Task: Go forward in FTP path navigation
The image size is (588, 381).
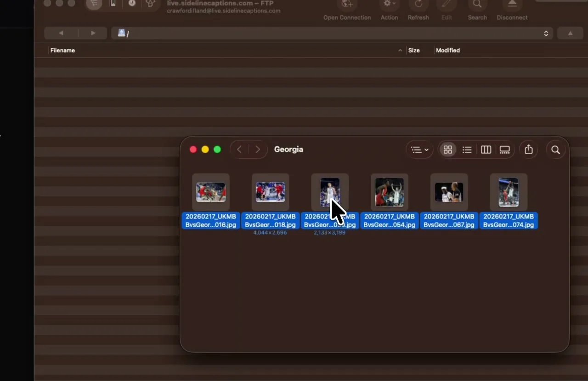Action: (x=93, y=33)
